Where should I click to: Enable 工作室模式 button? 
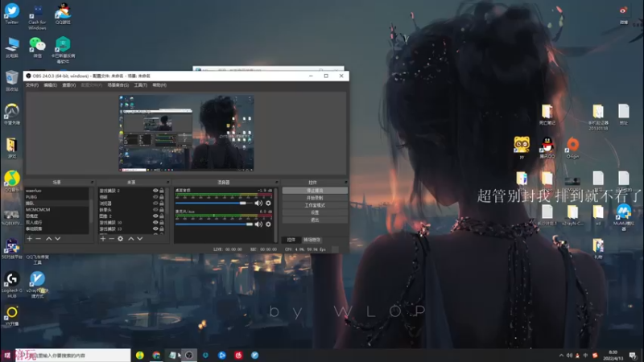coord(315,205)
